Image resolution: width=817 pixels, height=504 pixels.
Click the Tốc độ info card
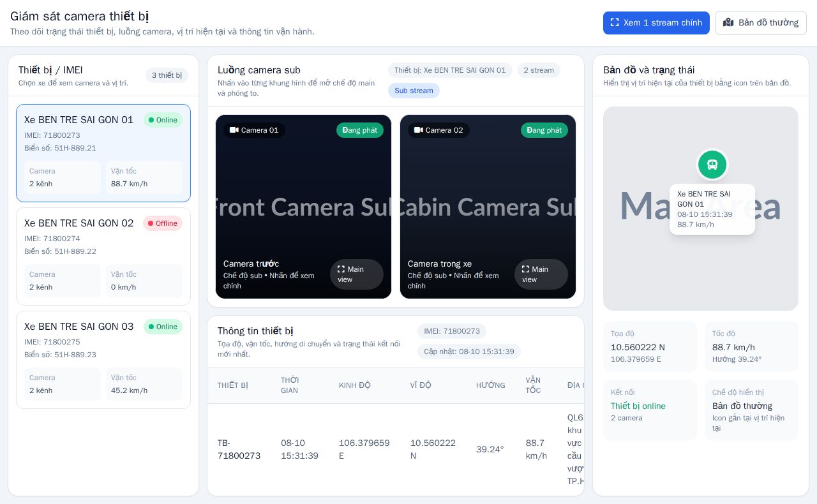751,346
